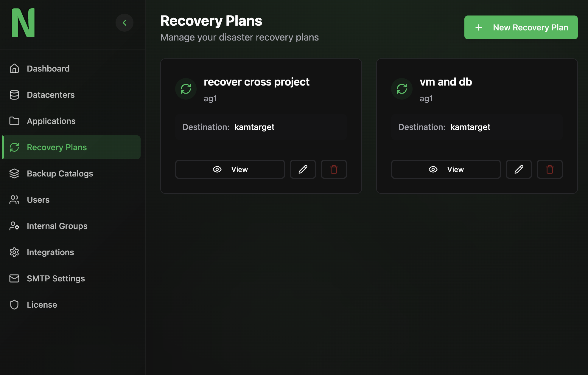This screenshot has height=375, width=588.
Task: Open Applications from the sidebar
Action: tap(51, 121)
